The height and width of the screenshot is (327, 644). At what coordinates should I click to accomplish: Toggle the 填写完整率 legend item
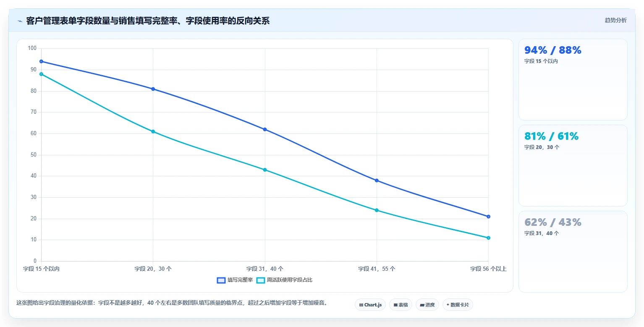click(235, 280)
